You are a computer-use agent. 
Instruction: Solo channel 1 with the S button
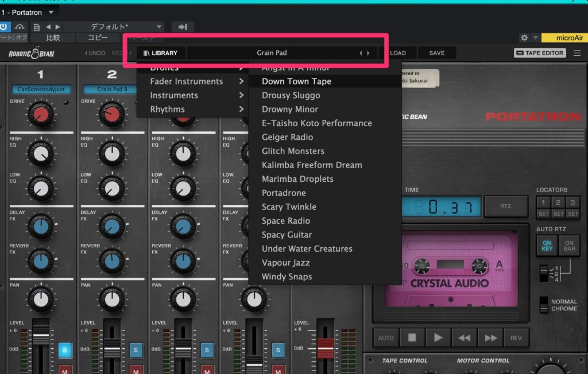(x=64, y=349)
